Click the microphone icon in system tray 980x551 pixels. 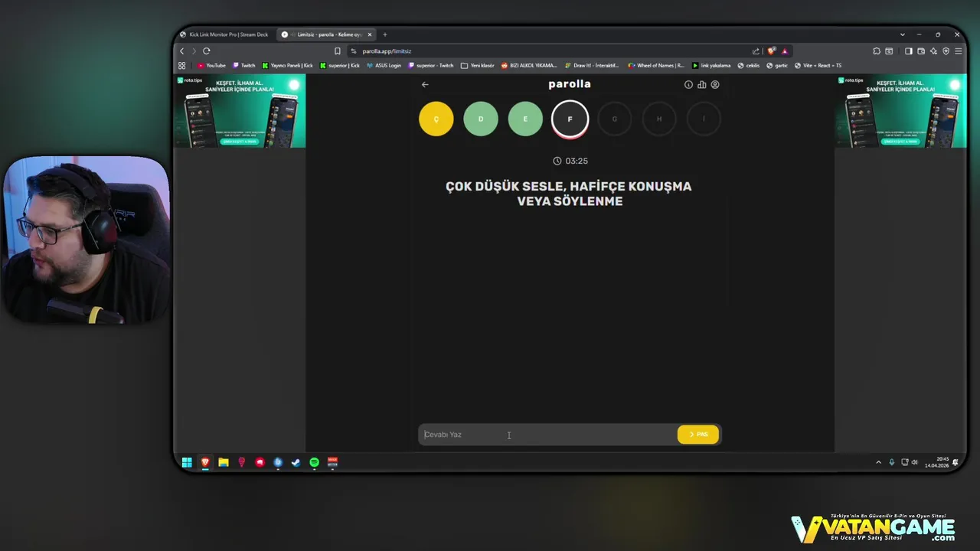[x=891, y=462]
